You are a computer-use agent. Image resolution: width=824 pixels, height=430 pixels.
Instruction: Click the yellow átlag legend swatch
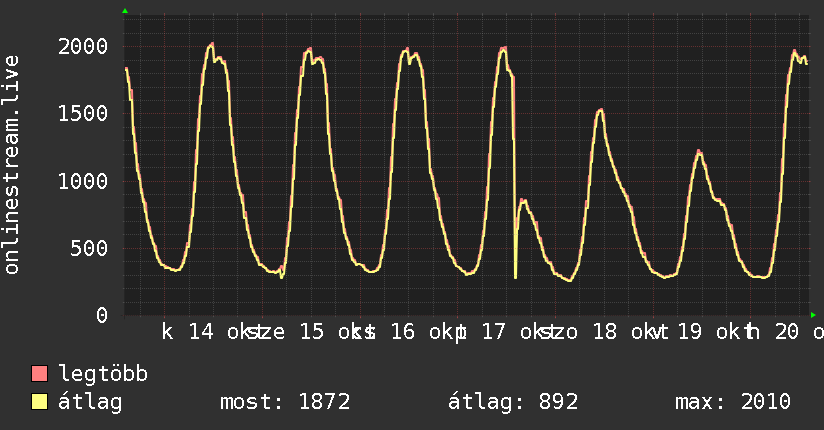click(39, 402)
